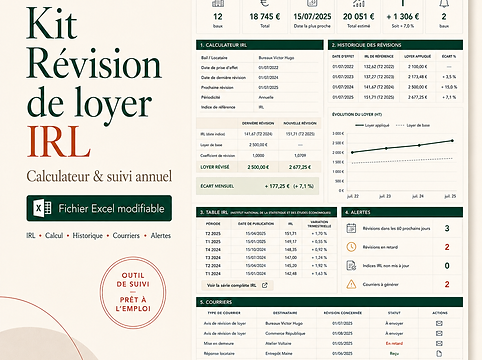Click the + 1 306 € variation card
The height and width of the screenshot is (360, 482).
tap(403, 17)
